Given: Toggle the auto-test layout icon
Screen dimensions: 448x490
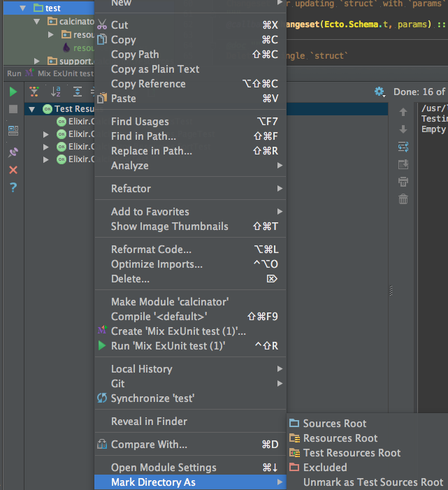Looking at the screenshot, I should pyautogui.click(x=13, y=131).
